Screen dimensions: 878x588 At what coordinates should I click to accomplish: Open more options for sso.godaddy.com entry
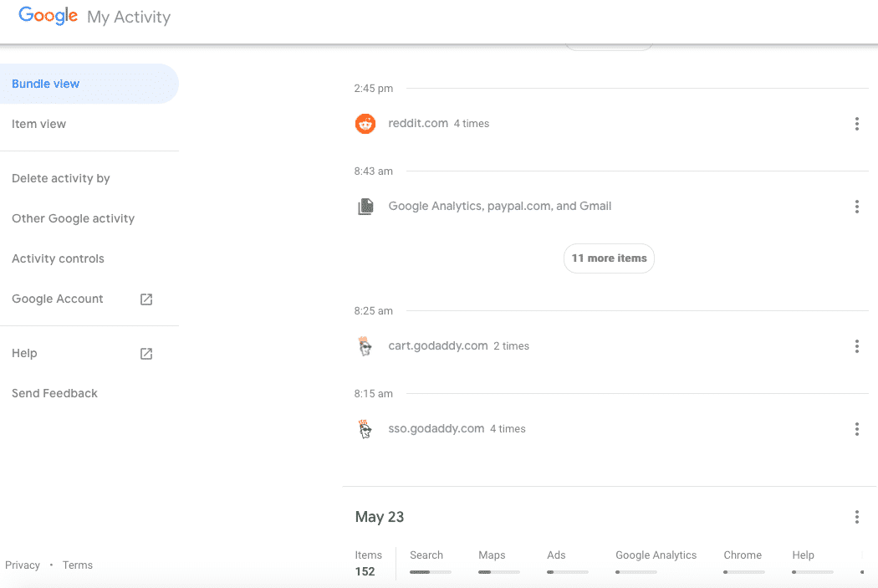857,429
